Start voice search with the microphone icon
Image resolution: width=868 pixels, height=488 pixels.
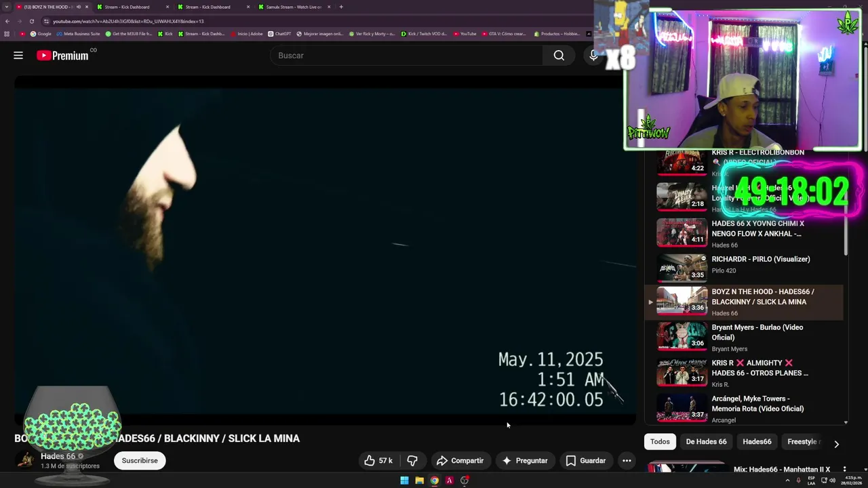point(593,56)
